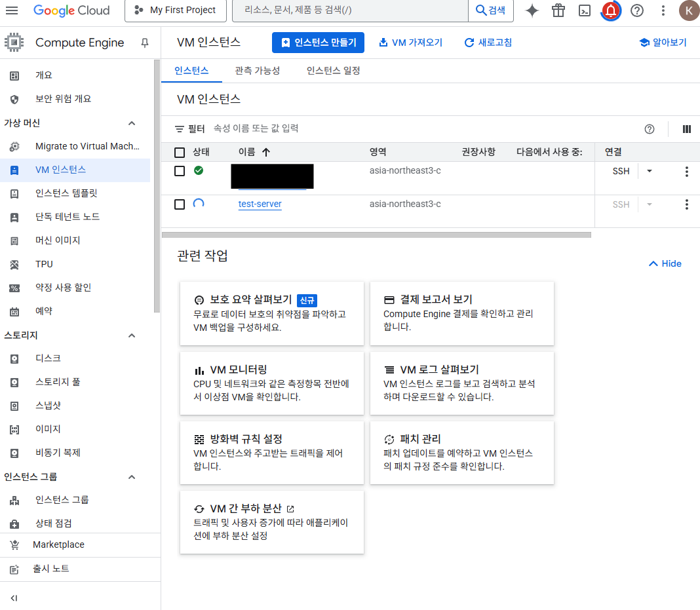Open more actions for test-server row

click(687, 204)
